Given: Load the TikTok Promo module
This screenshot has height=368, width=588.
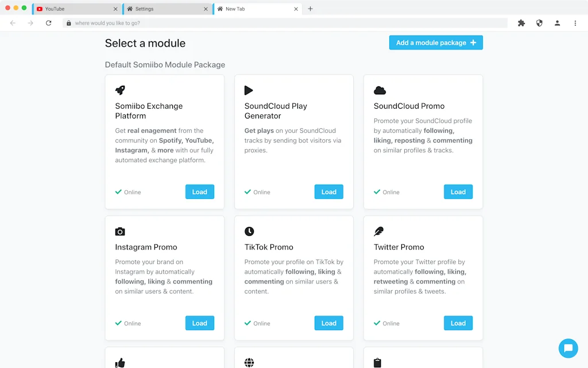Looking at the screenshot, I should 328,323.
